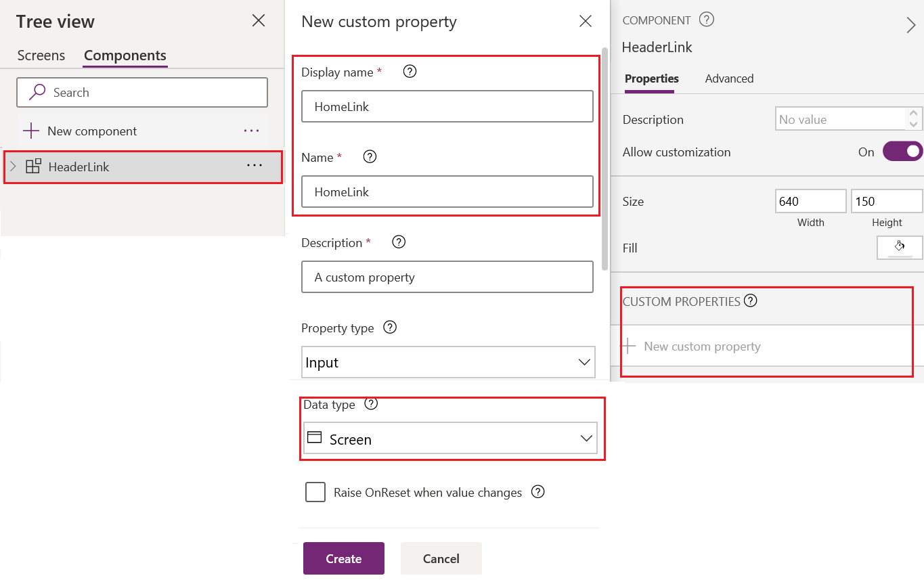Click the help icon next to Data type
The height and width of the screenshot is (580, 924).
point(370,404)
